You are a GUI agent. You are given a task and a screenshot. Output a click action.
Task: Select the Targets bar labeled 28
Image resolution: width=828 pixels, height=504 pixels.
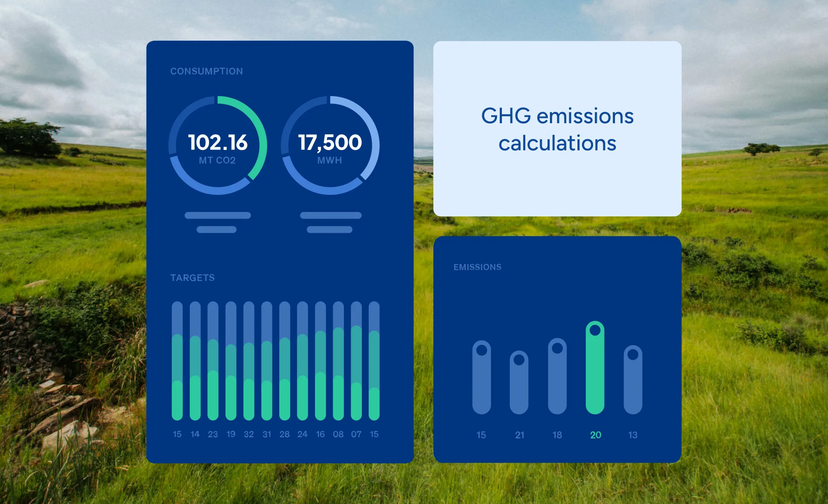pyautogui.click(x=285, y=361)
